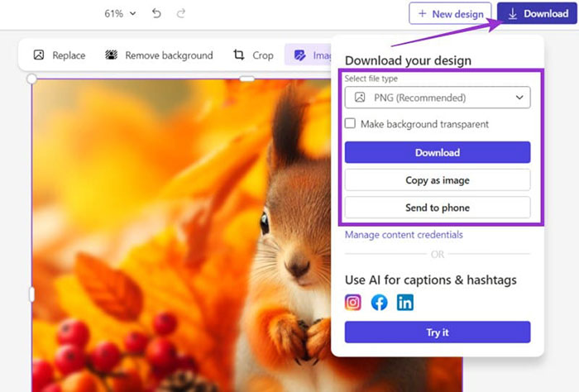Click the top Download button in header
The width and height of the screenshot is (579, 392).
538,13
